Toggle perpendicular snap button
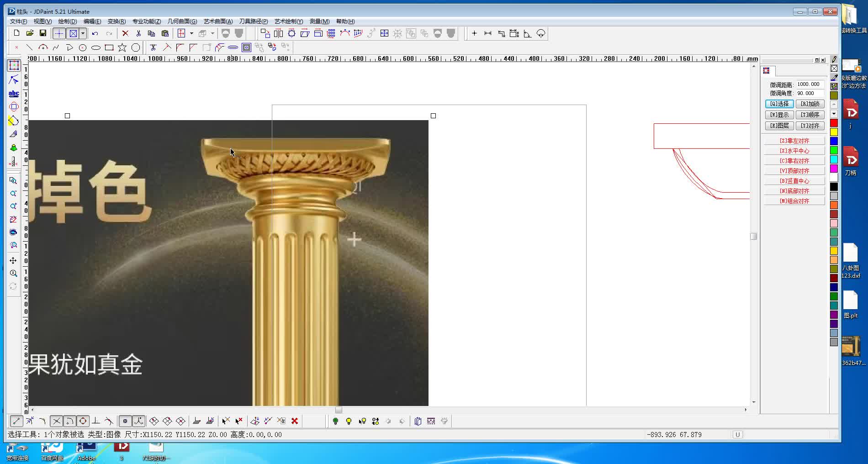This screenshot has width=868, height=464. click(96, 421)
